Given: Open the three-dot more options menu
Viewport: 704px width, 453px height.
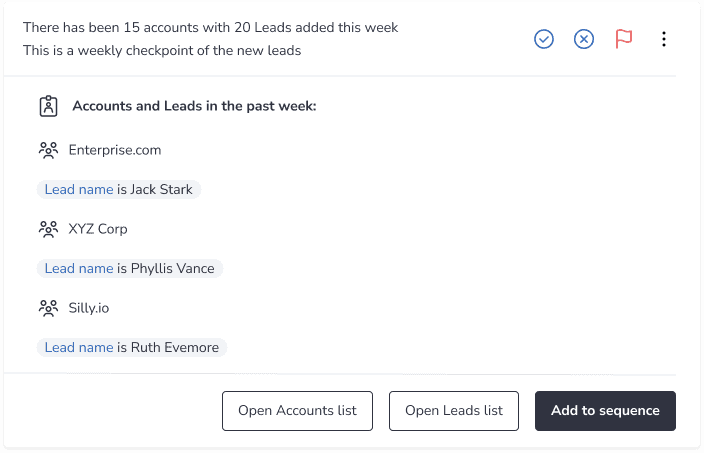Looking at the screenshot, I should click(664, 39).
